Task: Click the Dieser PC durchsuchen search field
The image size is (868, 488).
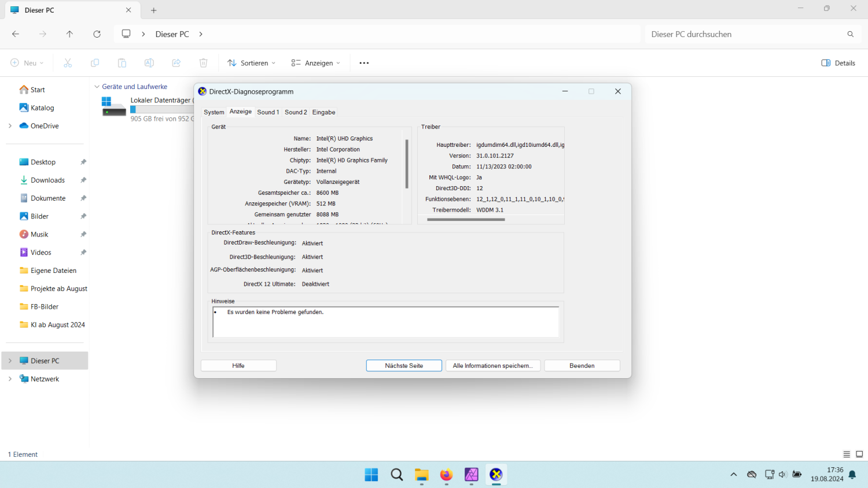Action: (746, 34)
